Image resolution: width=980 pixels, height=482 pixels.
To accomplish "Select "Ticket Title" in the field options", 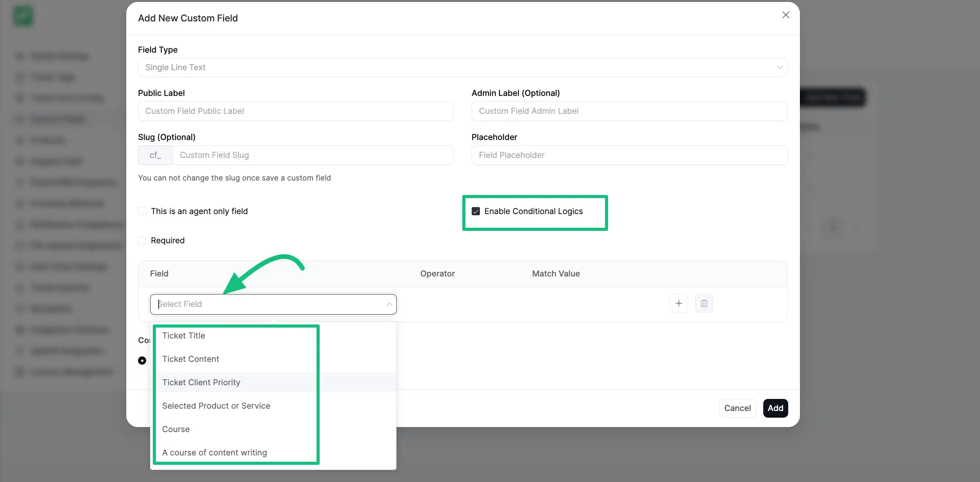I will coord(184,335).
